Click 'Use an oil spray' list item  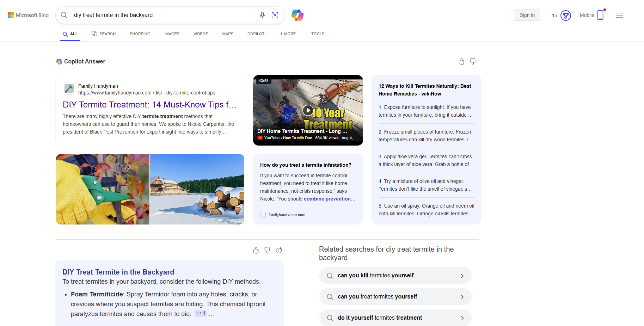(426, 210)
